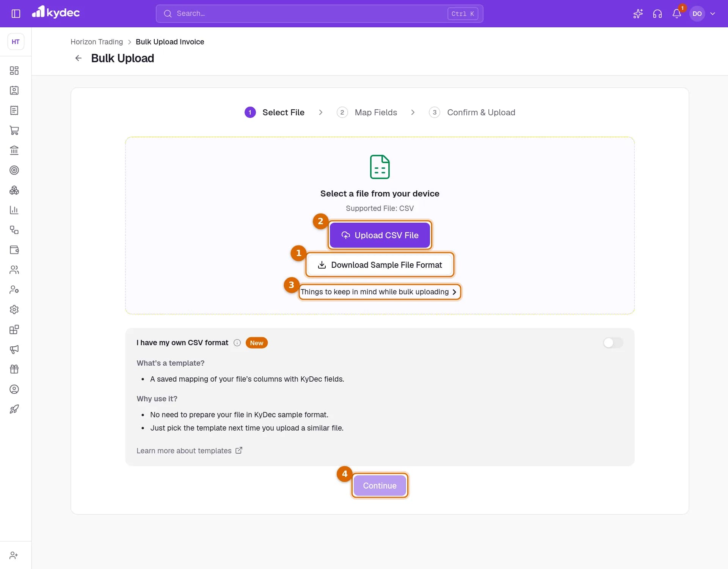Click Upload CSV File button
Viewport: 728px width, 569px height.
tap(380, 235)
